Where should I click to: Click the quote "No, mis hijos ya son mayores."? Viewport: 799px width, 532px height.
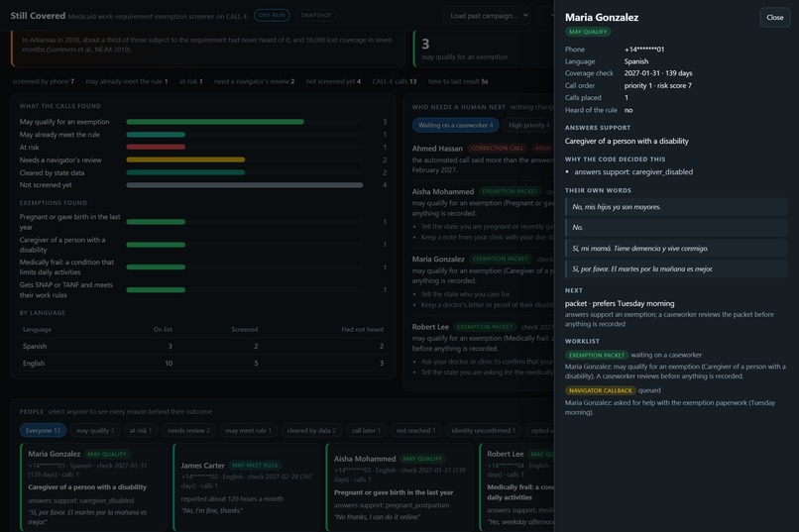(x=676, y=207)
